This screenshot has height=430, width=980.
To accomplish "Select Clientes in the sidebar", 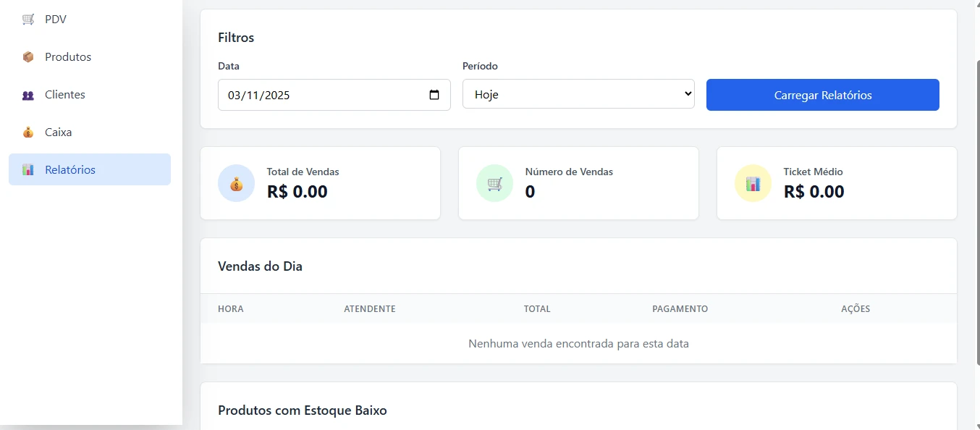I will [65, 95].
